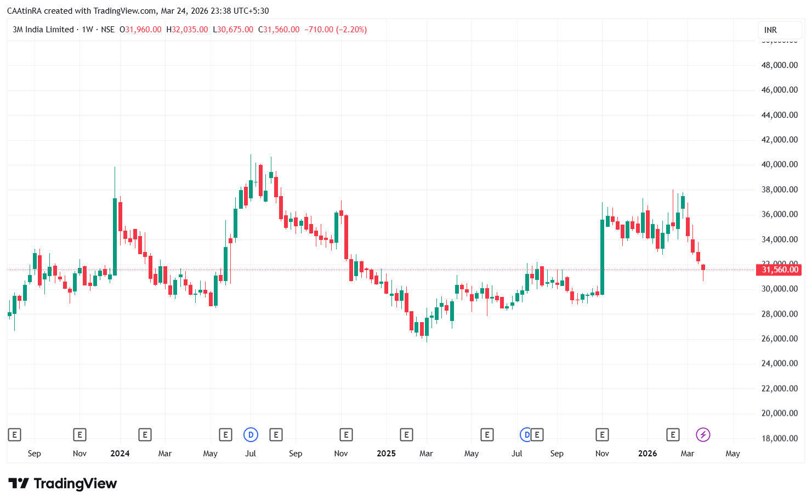Click the earnings E marker at May 2024
The height and width of the screenshot is (504, 812).
(x=225, y=435)
